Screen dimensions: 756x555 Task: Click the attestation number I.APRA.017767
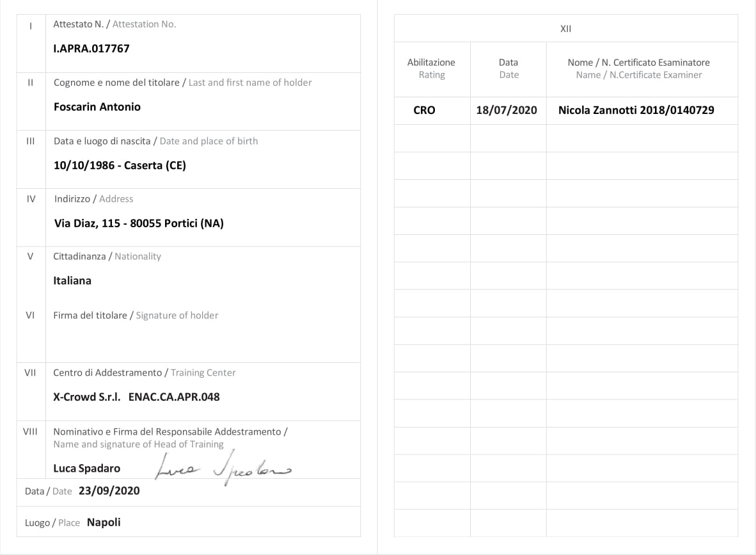pyautogui.click(x=91, y=48)
